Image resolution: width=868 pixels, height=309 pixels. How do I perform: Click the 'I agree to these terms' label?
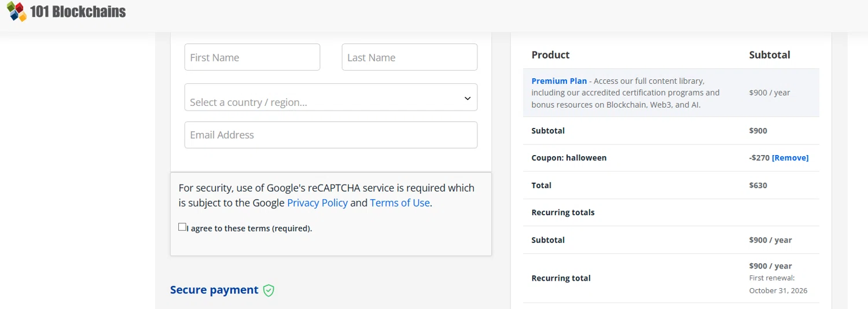coord(249,229)
